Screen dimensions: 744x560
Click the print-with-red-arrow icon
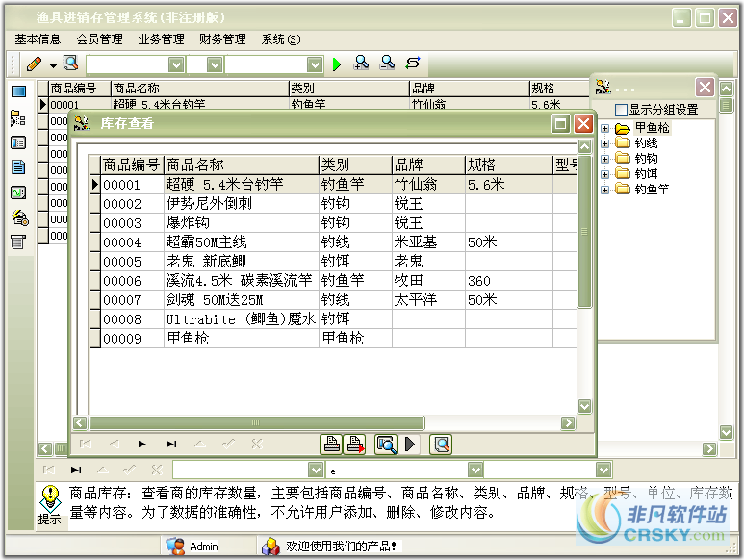pyautogui.click(x=354, y=445)
